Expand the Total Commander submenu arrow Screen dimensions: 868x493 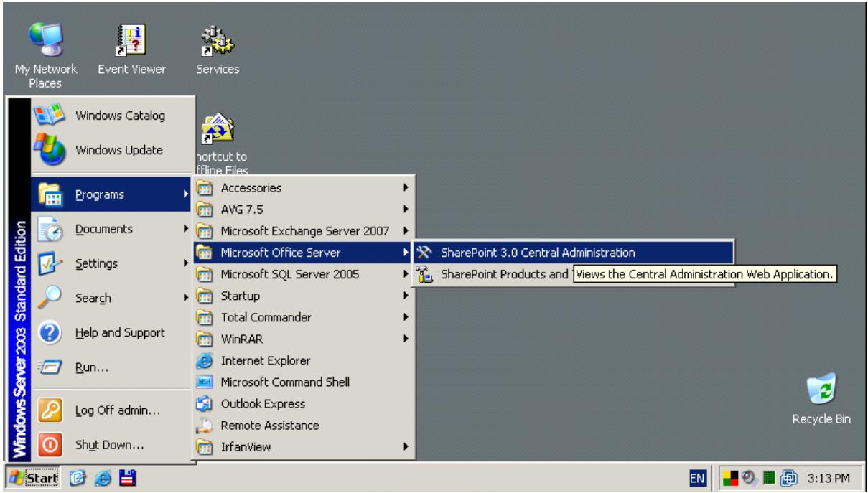click(x=406, y=317)
